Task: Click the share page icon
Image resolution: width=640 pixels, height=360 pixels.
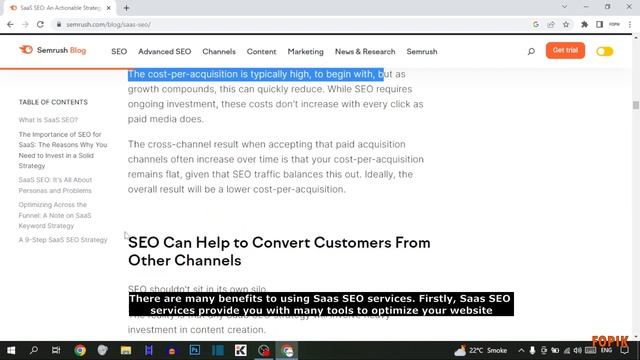Action: click(x=551, y=24)
